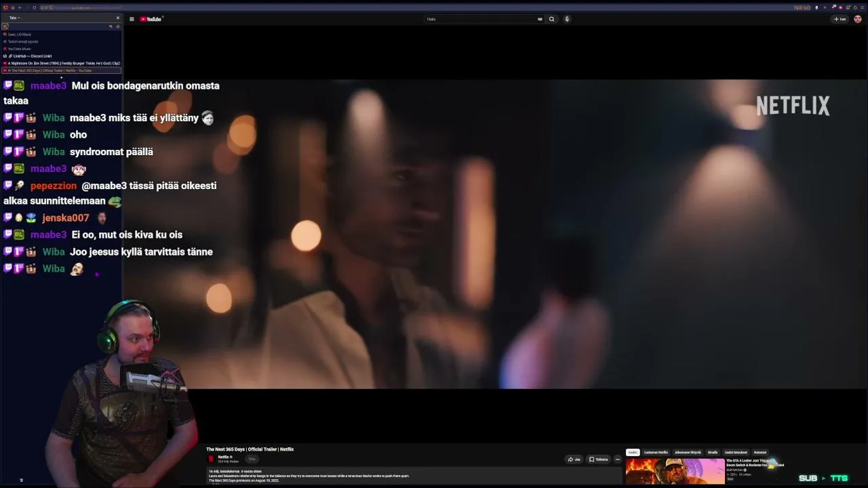Select the Katsotut filter chip

point(760,452)
